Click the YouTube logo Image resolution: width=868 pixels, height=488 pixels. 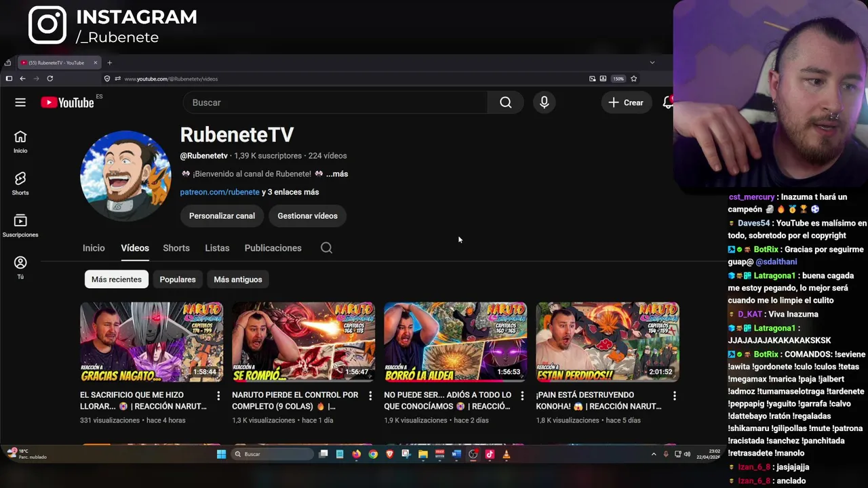tap(67, 102)
